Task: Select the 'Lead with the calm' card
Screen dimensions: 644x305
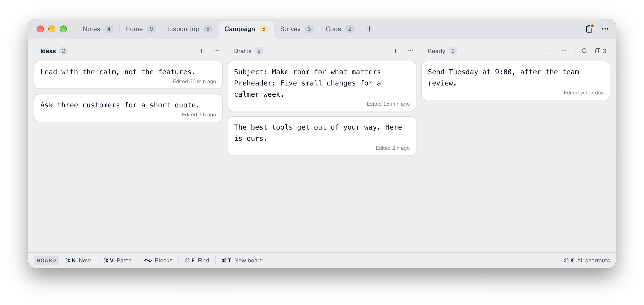Action: click(128, 75)
